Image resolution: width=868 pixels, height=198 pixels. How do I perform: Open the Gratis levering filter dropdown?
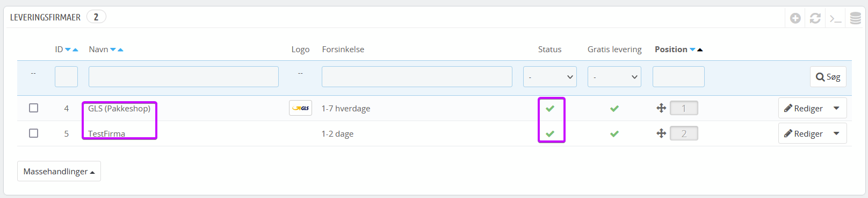(x=614, y=77)
